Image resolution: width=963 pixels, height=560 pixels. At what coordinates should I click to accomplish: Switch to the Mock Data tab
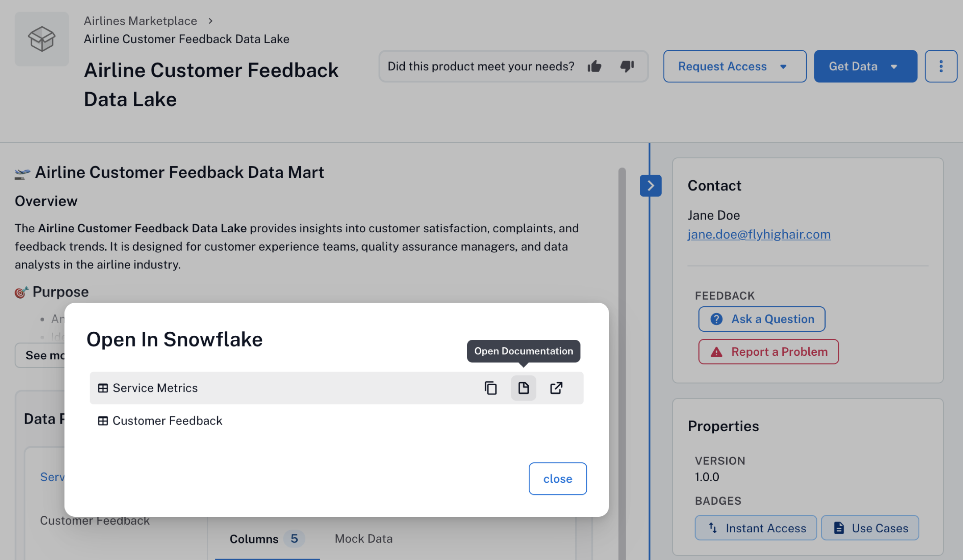363,539
